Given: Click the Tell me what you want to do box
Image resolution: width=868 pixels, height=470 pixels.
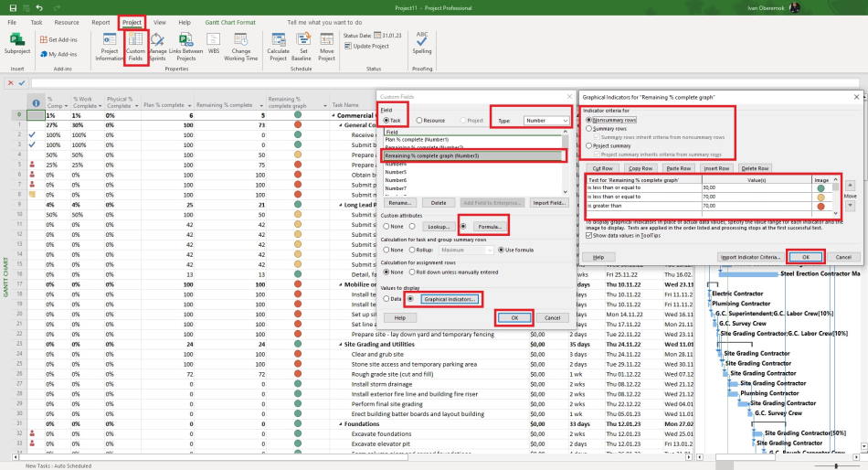Looking at the screenshot, I should (x=324, y=22).
